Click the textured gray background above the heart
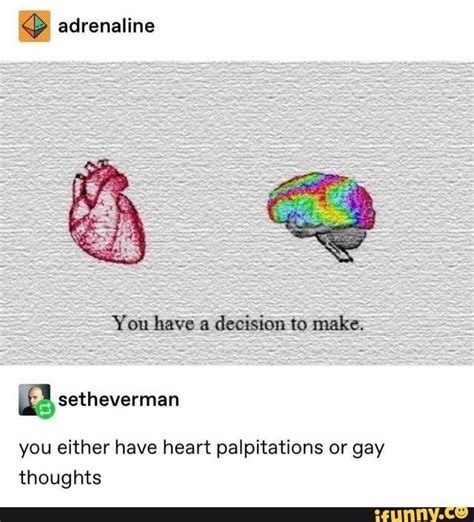Viewport: 474px width, 522px height. pos(107,110)
